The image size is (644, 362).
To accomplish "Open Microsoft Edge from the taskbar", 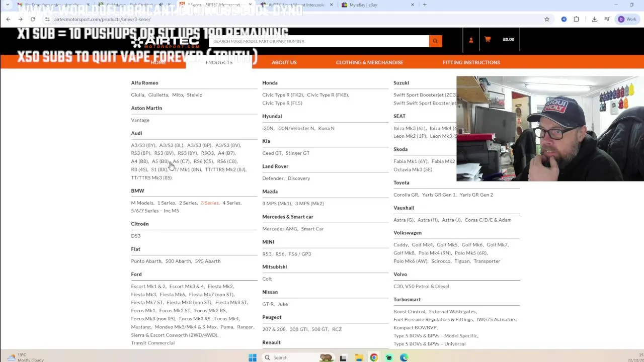I will [x=404, y=357].
